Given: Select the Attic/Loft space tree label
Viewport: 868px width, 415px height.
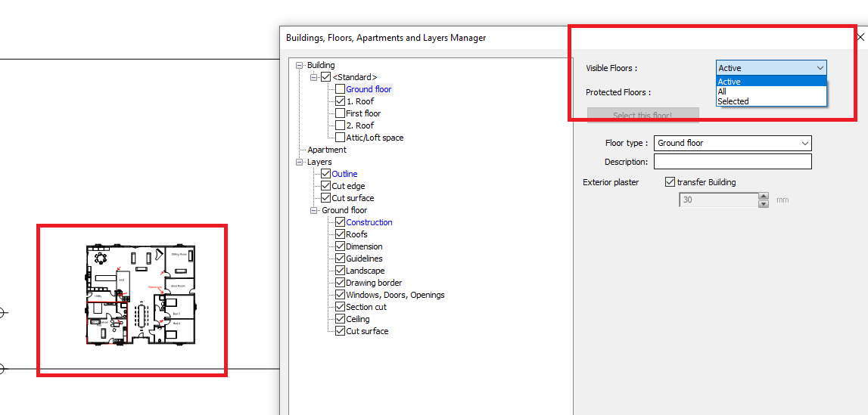Looking at the screenshot, I should [x=375, y=138].
